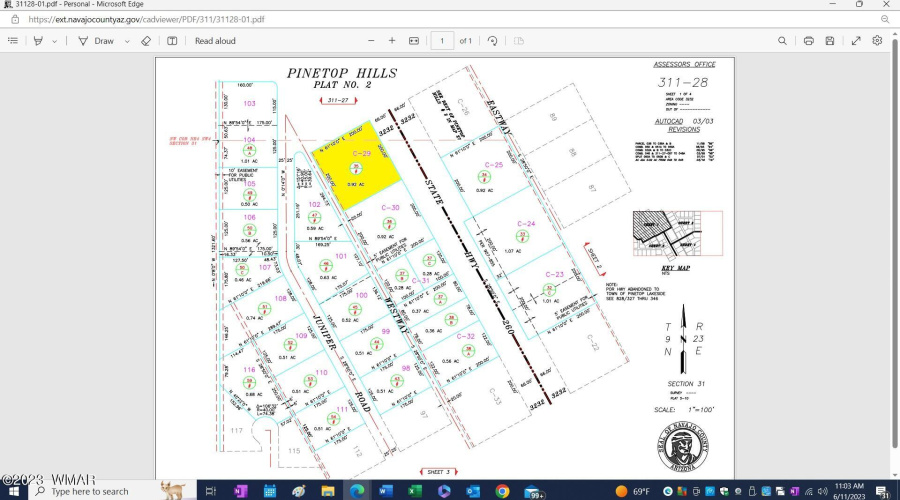Open Find in PDF search
Viewport: 900px width, 500px height.
(783, 41)
